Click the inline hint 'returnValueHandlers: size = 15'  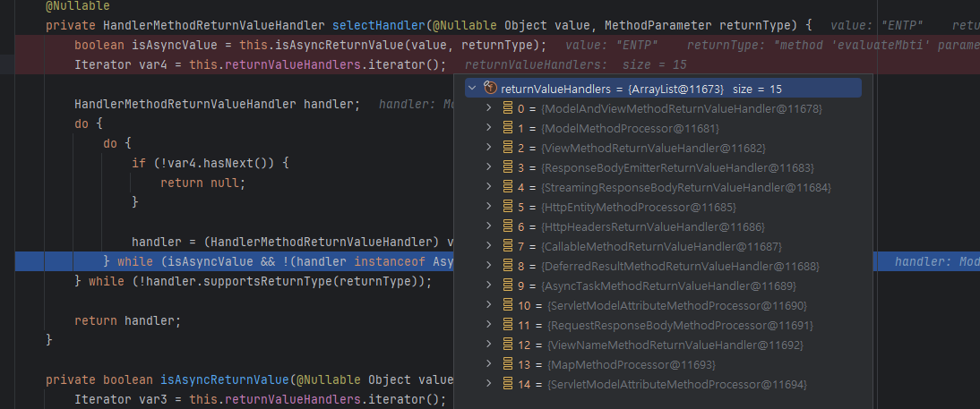tap(576, 65)
